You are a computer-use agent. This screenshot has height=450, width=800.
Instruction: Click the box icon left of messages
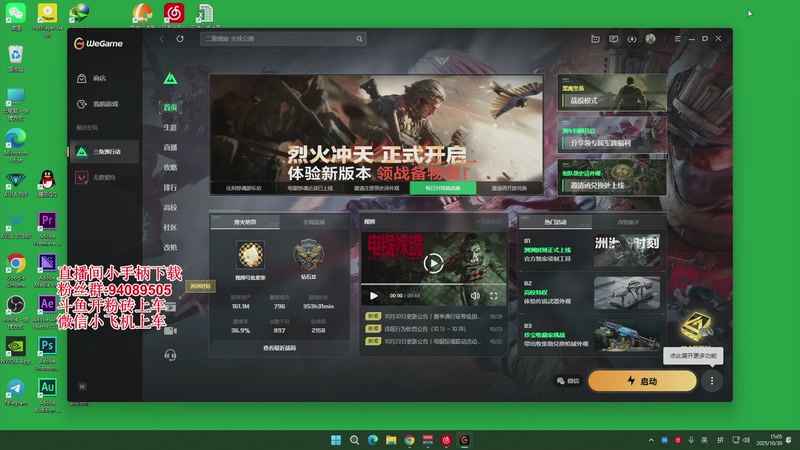[x=595, y=39]
